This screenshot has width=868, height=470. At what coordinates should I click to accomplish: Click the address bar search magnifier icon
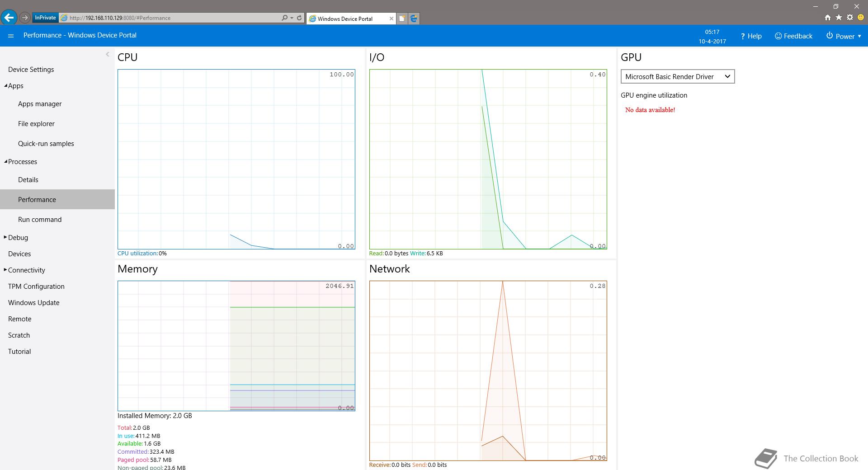284,18
